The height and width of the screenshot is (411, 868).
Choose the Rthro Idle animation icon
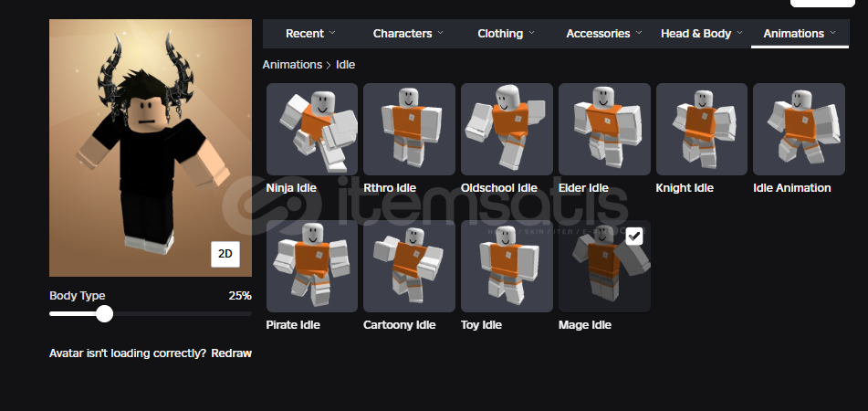point(409,129)
